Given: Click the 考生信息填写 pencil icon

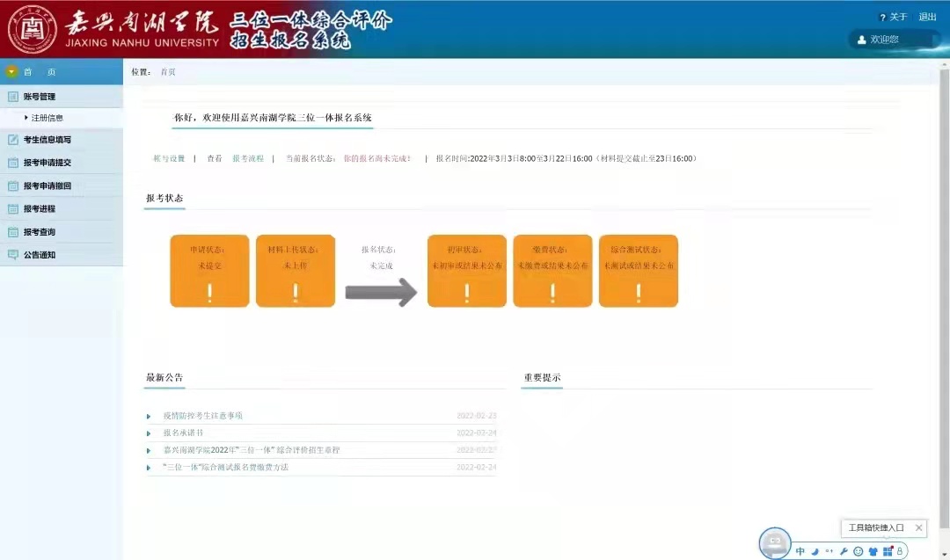Looking at the screenshot, I should (x=12, y=140).
